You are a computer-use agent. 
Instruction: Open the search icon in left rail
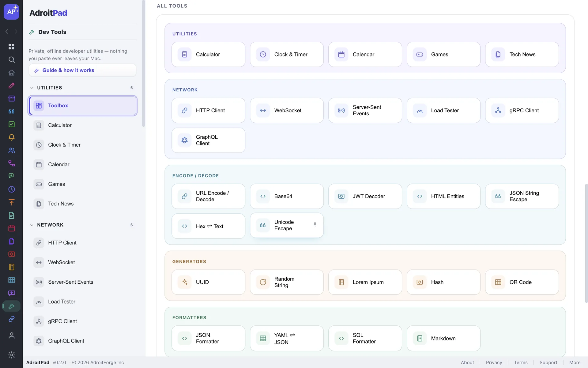coord(12,59)
